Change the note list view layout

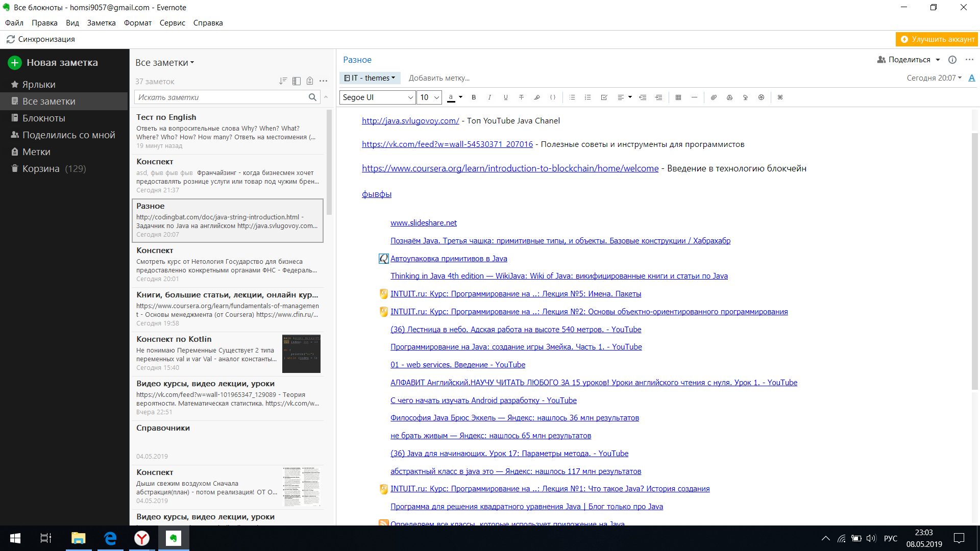(x=297, y=81)
